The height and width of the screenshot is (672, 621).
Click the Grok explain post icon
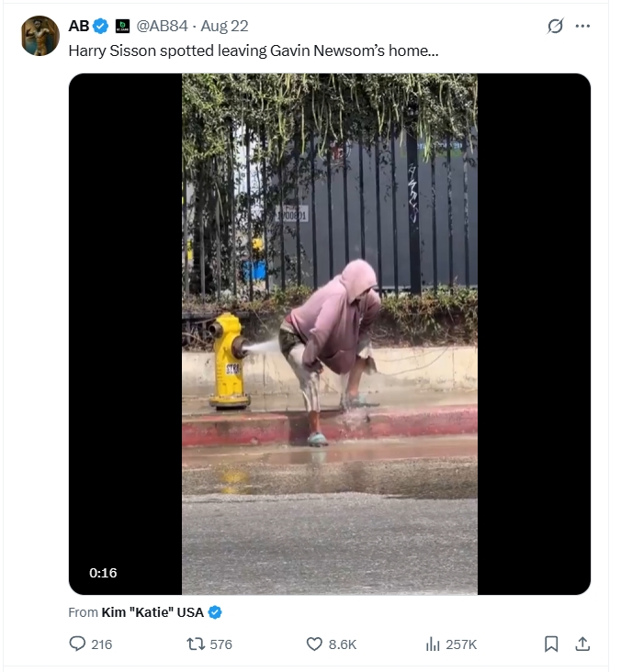555,26
